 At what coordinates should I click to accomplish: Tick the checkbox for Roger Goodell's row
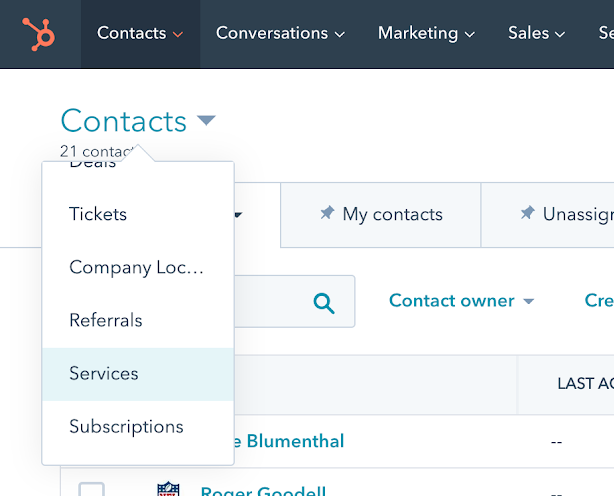(91, 489)
